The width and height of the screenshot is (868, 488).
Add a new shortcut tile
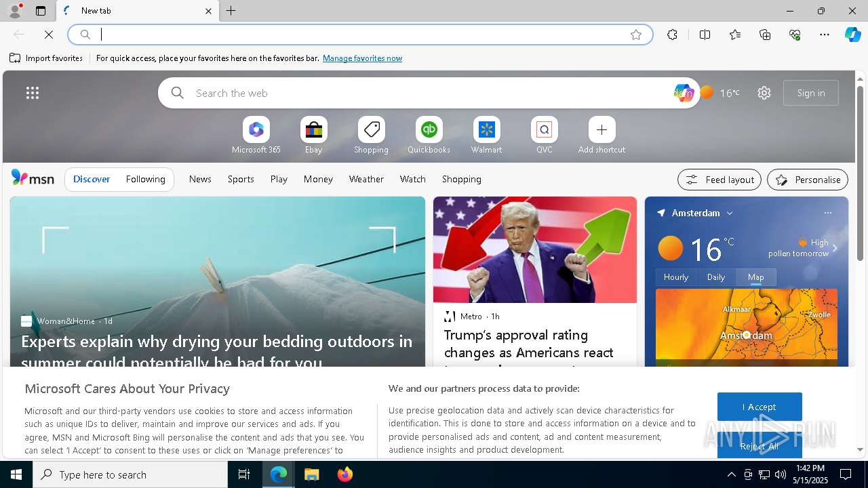pos(601,136)
